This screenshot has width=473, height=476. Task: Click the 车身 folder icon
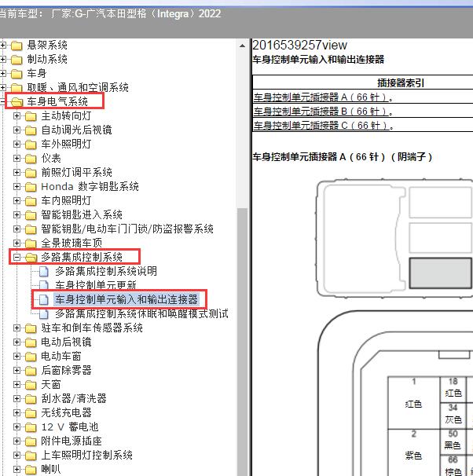coord(16,74)
